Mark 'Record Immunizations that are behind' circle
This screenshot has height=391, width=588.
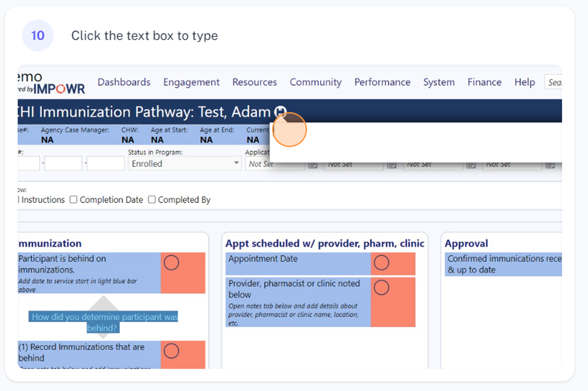click(x=171, y=351)
